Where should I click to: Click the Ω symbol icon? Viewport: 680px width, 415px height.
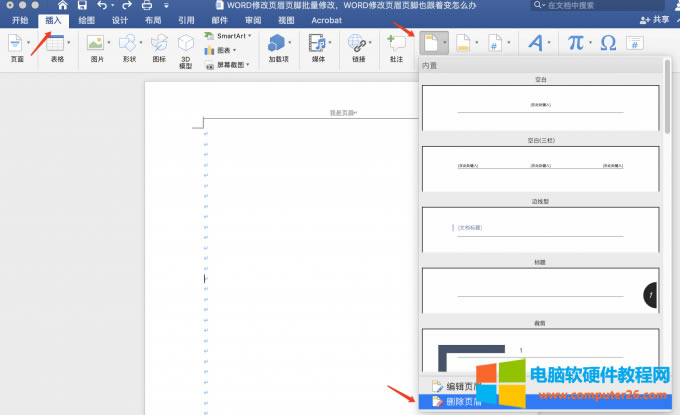click(x=608, y=43)
